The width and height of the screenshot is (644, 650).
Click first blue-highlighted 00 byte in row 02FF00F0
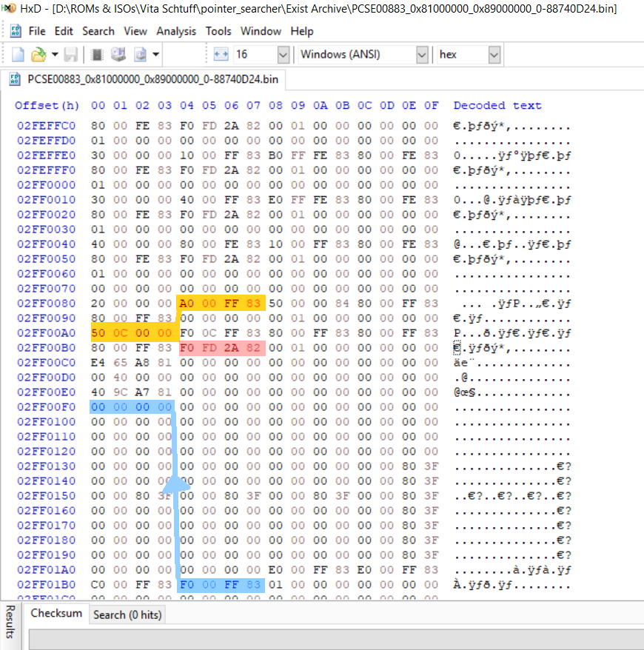tap(98, 407)
